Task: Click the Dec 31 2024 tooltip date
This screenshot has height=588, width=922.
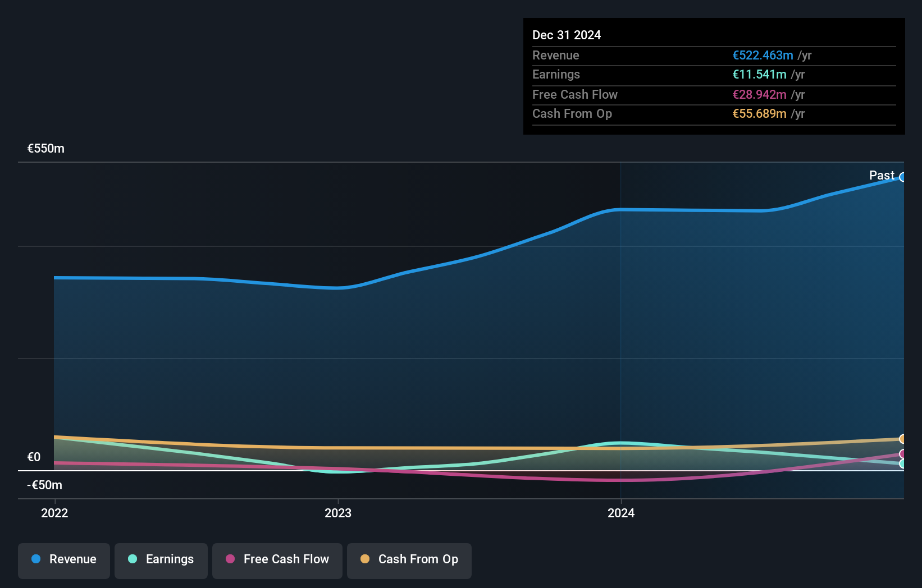Action: click(x=567, y=35)
